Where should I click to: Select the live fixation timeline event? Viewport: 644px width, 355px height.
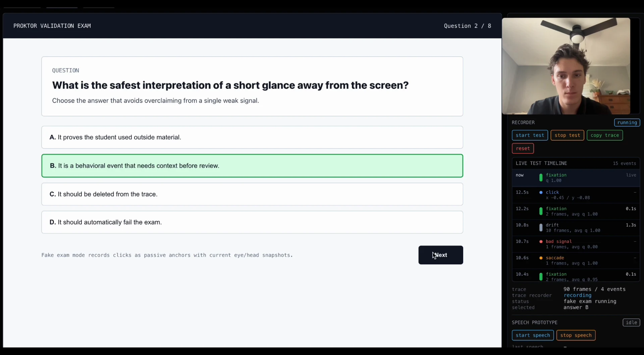576,178
